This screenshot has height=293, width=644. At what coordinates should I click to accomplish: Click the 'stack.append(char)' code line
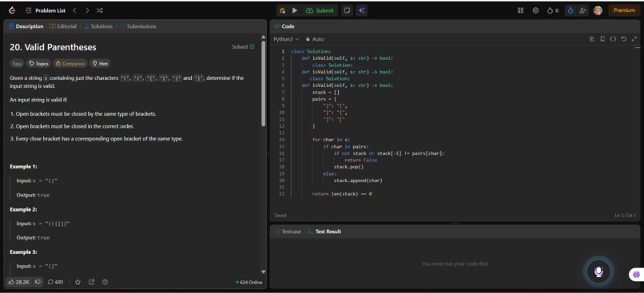[358, 180]
